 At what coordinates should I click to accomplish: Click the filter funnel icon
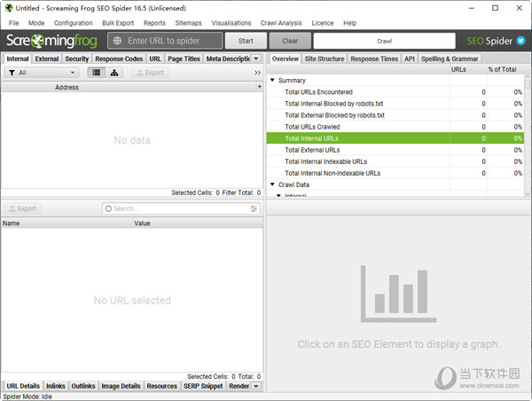coord(12,73)
